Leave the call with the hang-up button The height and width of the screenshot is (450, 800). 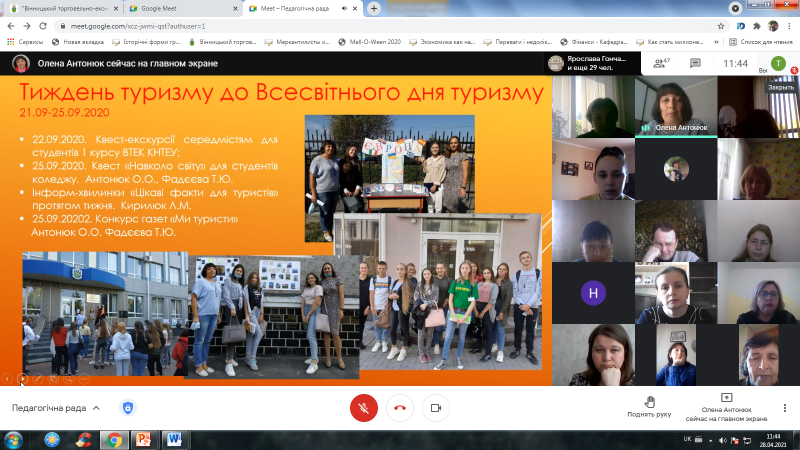(x=400, y=408)
